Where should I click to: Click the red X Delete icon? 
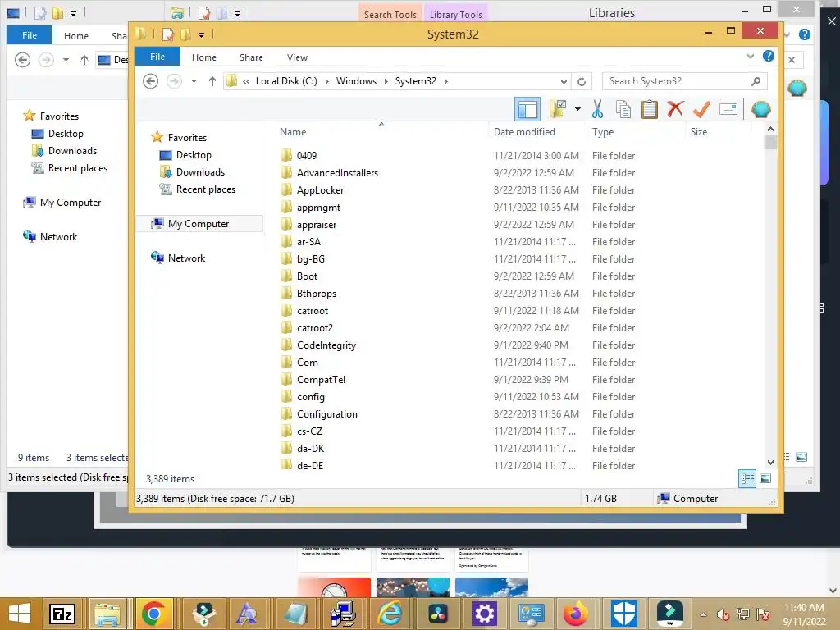675,109
